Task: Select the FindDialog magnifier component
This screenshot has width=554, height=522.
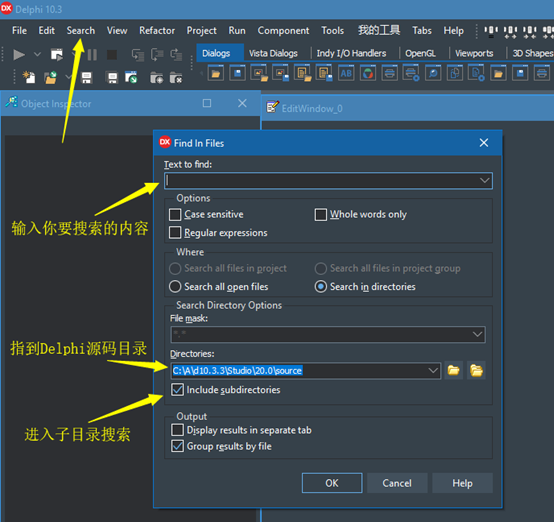Action: (433, 73)
